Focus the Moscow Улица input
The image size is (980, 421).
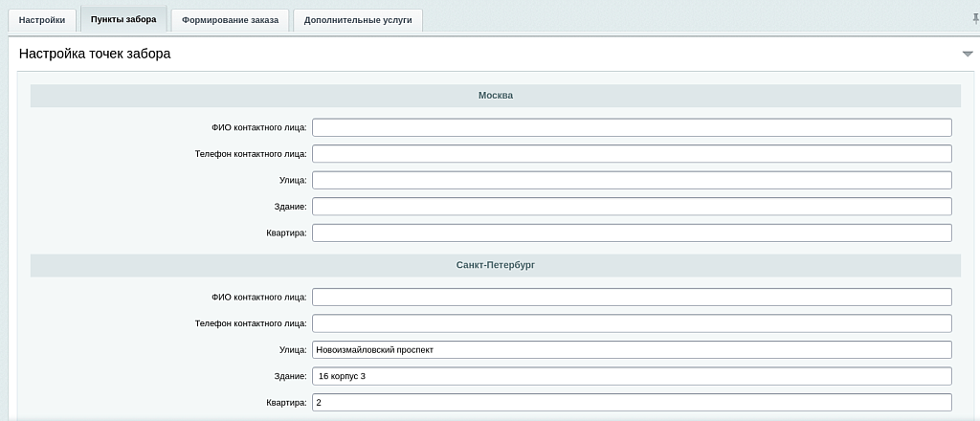click(x=632, y=180)
